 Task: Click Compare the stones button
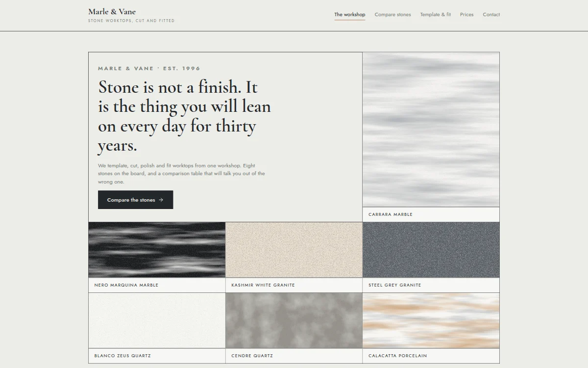pyautogui.click(x=136, y=200)
